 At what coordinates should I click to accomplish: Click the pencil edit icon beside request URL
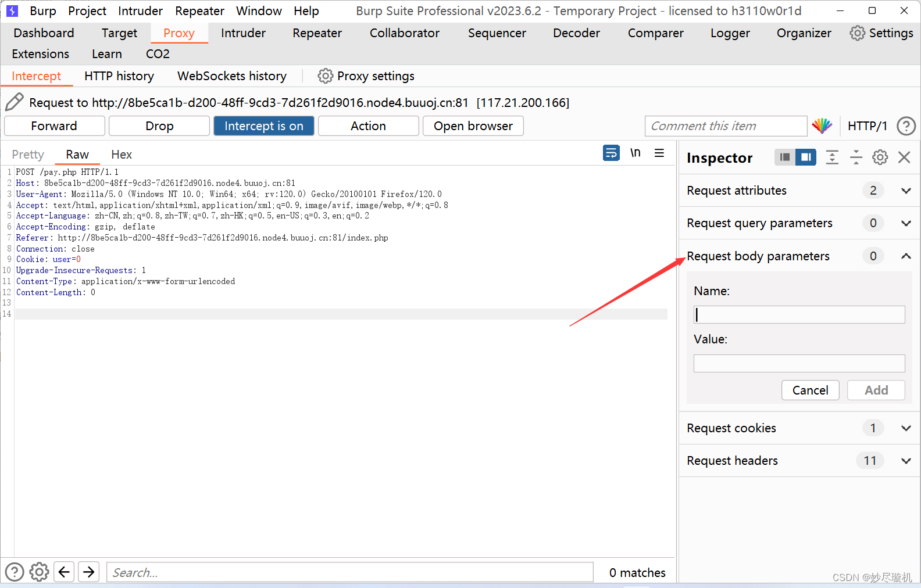[15, 102]
